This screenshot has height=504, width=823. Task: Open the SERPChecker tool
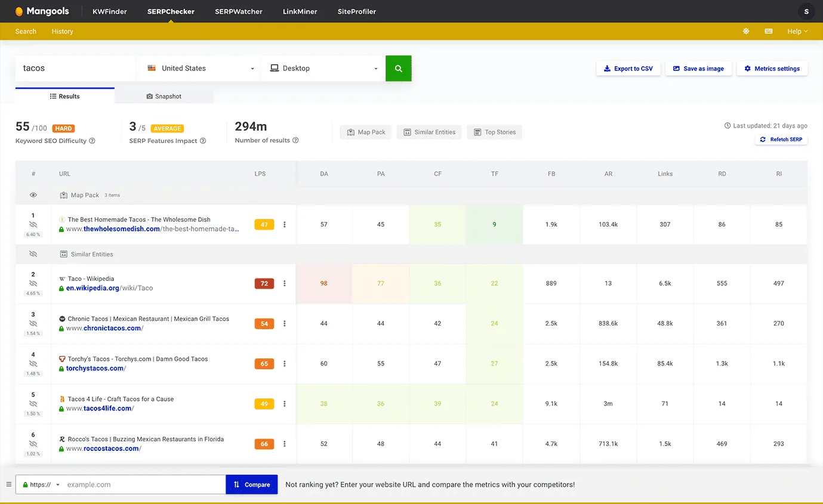[x=170, y=11]
